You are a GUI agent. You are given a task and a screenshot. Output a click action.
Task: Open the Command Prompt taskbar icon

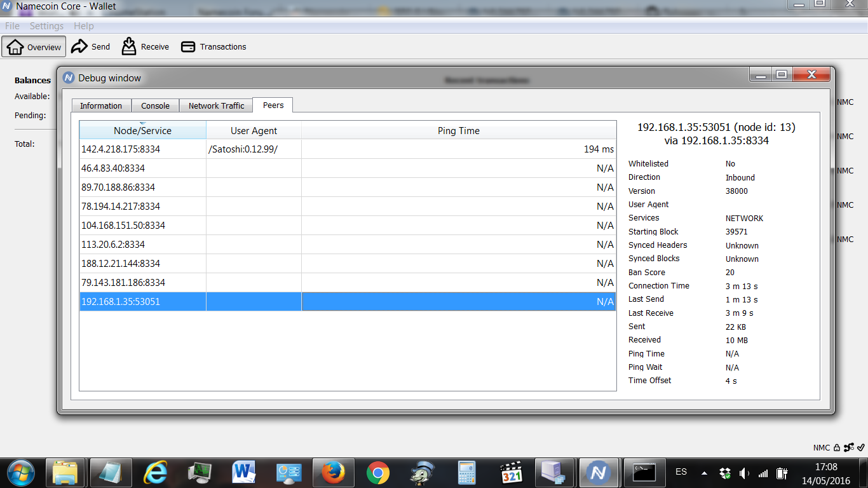tap(644, 473)
